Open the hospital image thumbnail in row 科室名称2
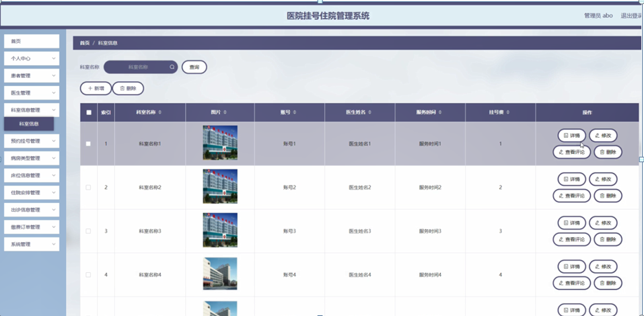This screenshot has width=644, height=316. click(220, 187)
